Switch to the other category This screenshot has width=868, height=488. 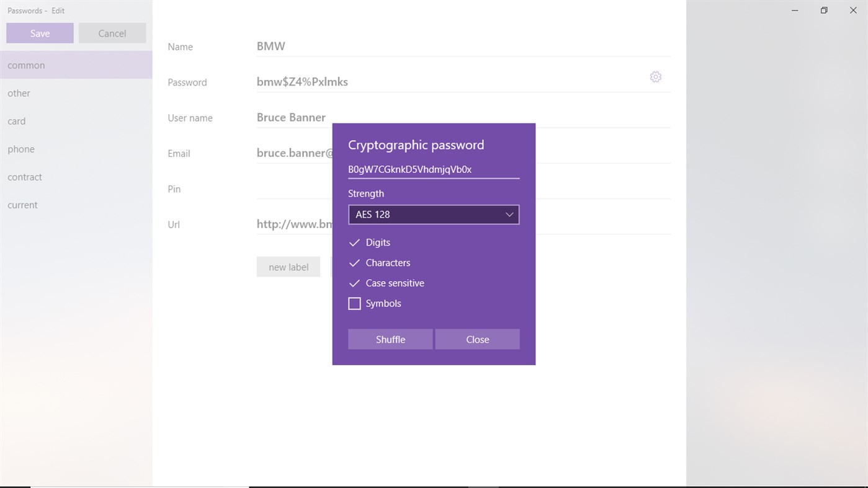pos(19,93)
